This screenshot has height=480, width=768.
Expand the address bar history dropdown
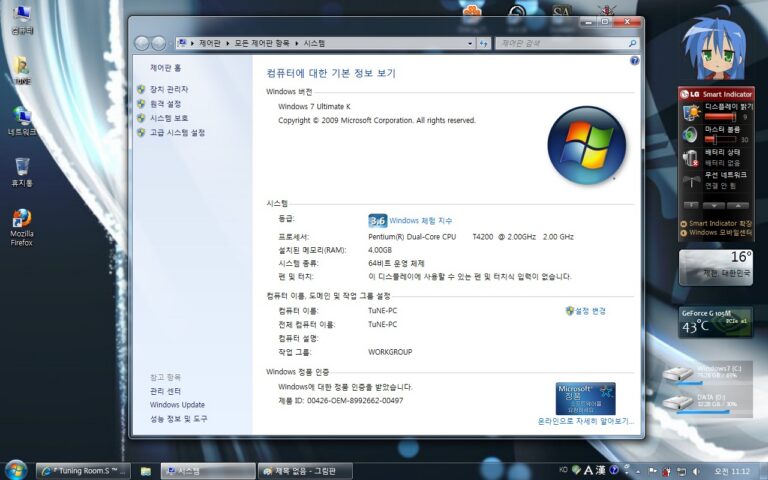pos(470,44)
